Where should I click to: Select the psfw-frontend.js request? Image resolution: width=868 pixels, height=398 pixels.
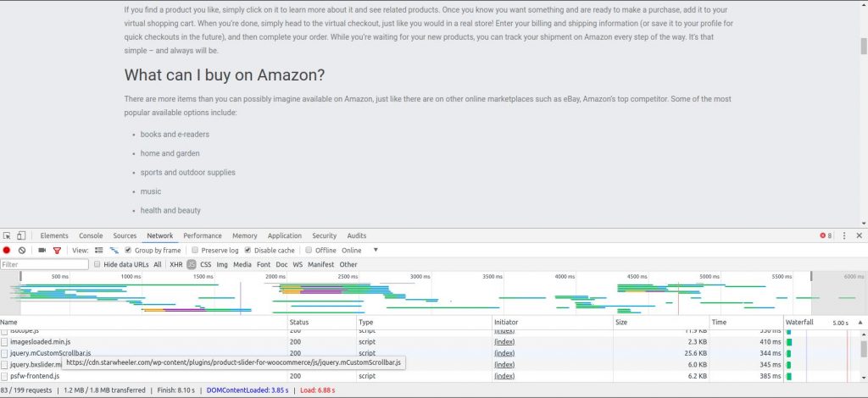429,376
